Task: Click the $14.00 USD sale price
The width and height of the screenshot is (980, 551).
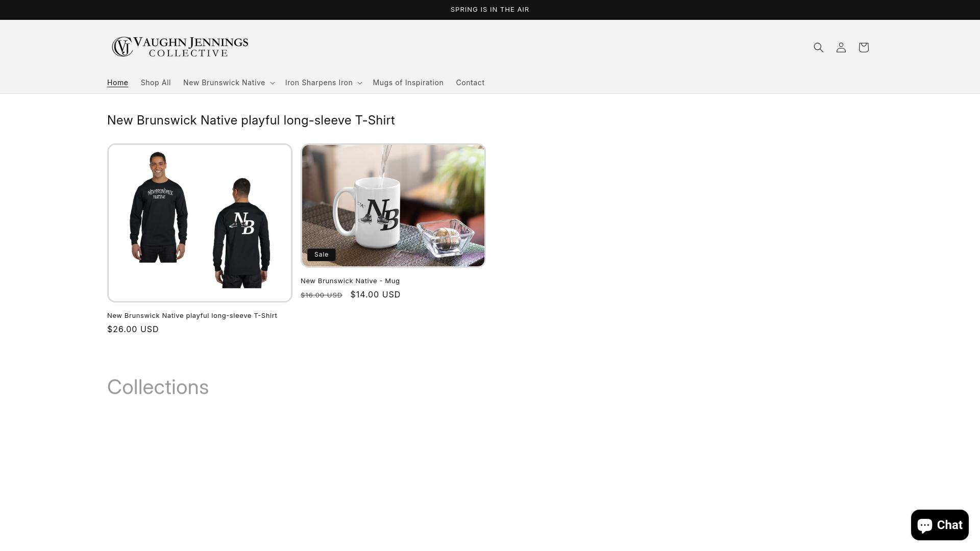Action: coord(375,295)
